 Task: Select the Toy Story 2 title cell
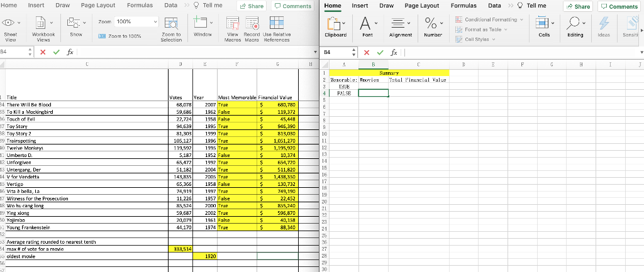pyautogui.click(x=87, y=133)
